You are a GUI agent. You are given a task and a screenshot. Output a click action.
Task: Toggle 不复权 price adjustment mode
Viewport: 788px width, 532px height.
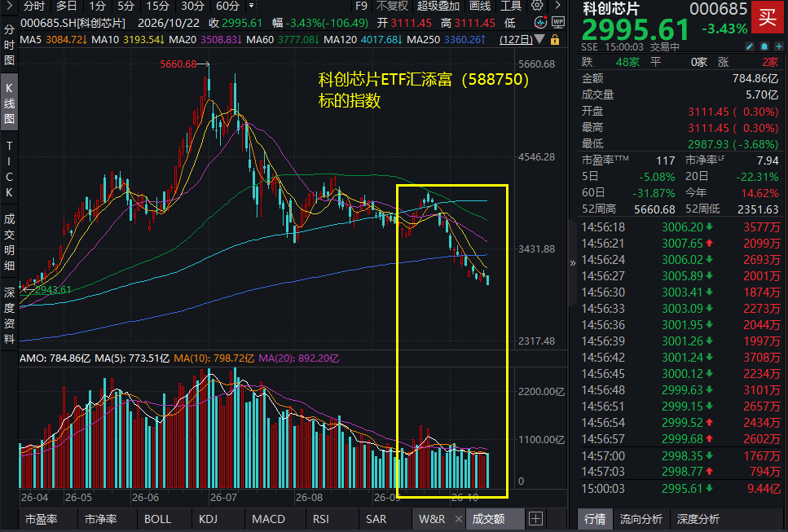392,6
